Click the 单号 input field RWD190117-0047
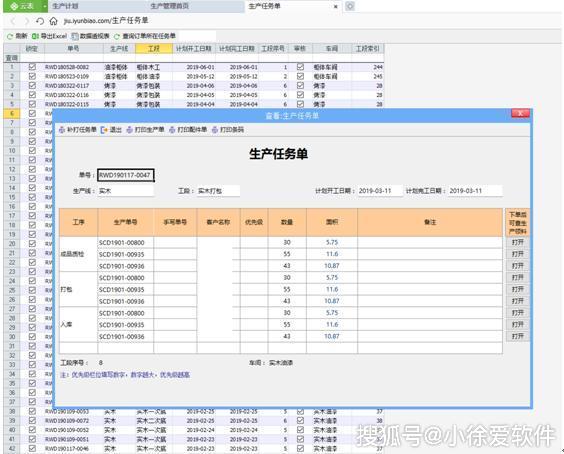564x454 pixels. pyautogui.click(x=126, y=175)
